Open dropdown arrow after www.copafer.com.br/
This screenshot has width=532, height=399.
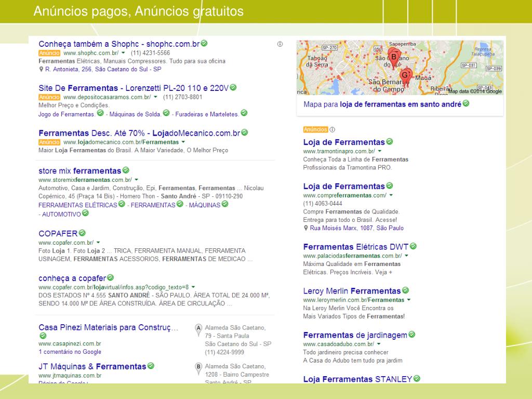(x=98, y=243)
